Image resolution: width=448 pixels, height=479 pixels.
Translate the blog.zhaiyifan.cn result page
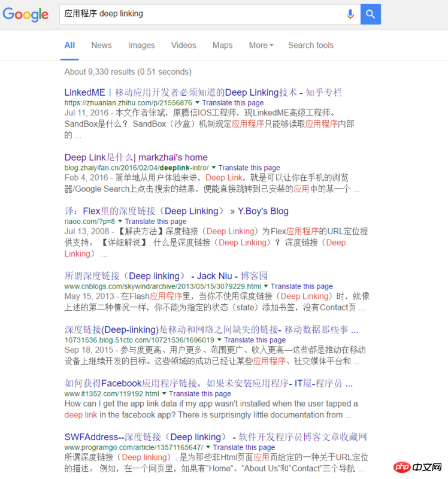(249, 168)
